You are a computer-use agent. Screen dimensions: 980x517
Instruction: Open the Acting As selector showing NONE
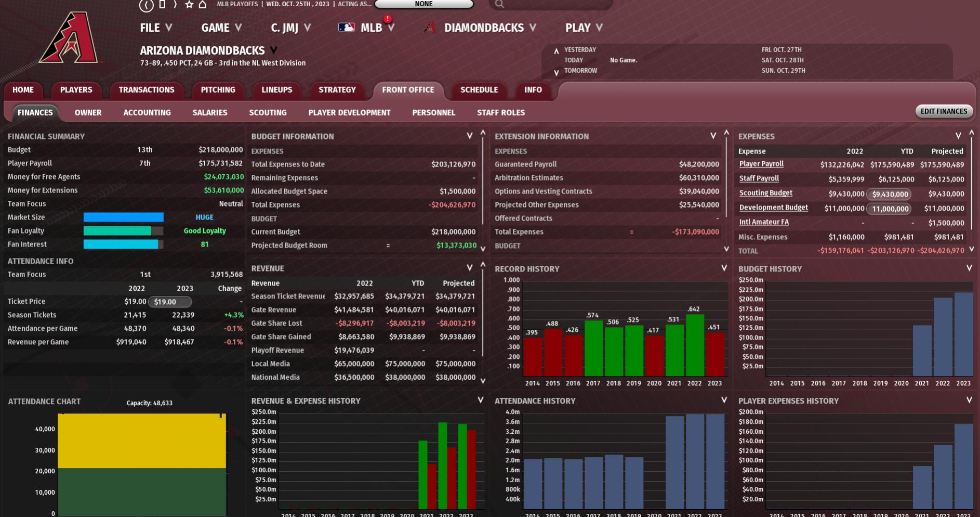click(423, 4)
